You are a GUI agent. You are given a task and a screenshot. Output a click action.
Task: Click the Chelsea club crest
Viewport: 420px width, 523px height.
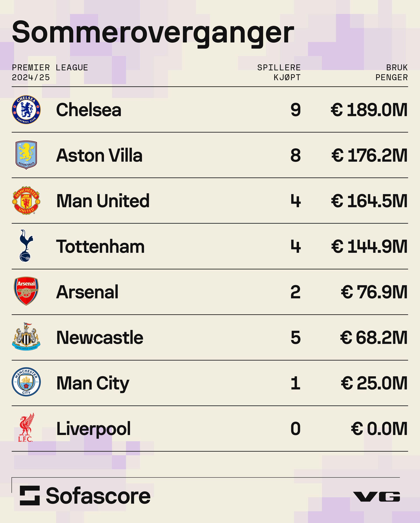[26, 110]
